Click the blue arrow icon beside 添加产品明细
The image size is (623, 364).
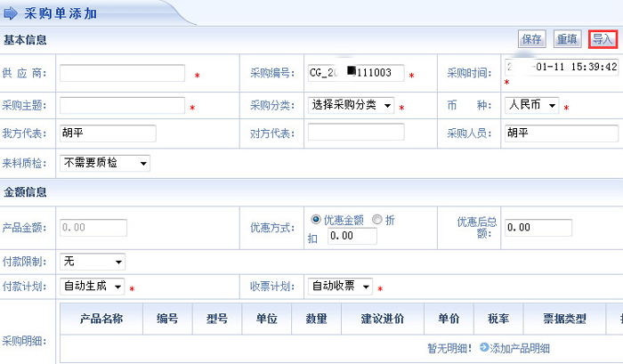click(x=484, y=349)
